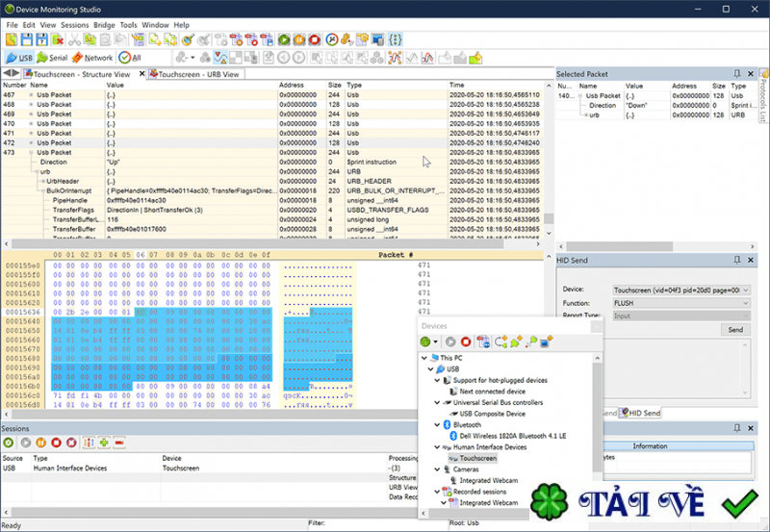Toggle the Network filter button
This screenshot has height=532, width=770.
[x=92, y=58]
